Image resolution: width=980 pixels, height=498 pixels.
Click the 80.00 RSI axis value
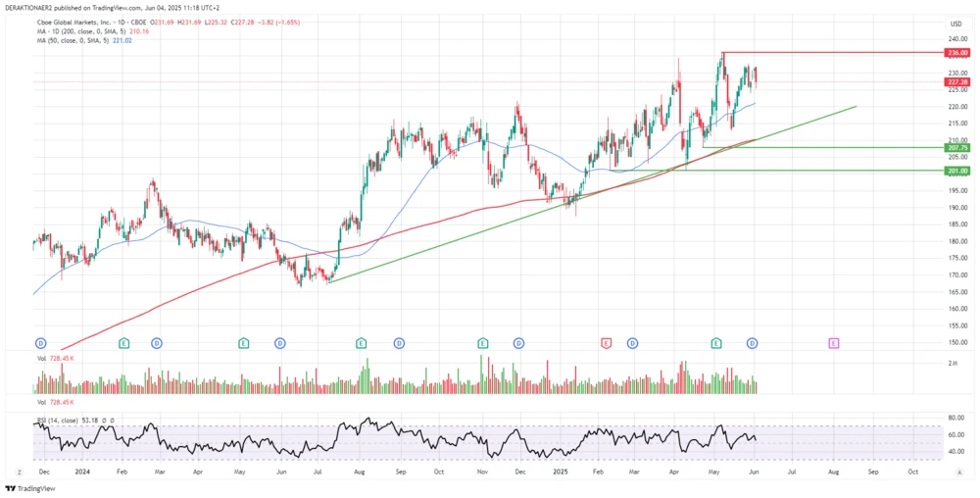[x=956, y=418]
